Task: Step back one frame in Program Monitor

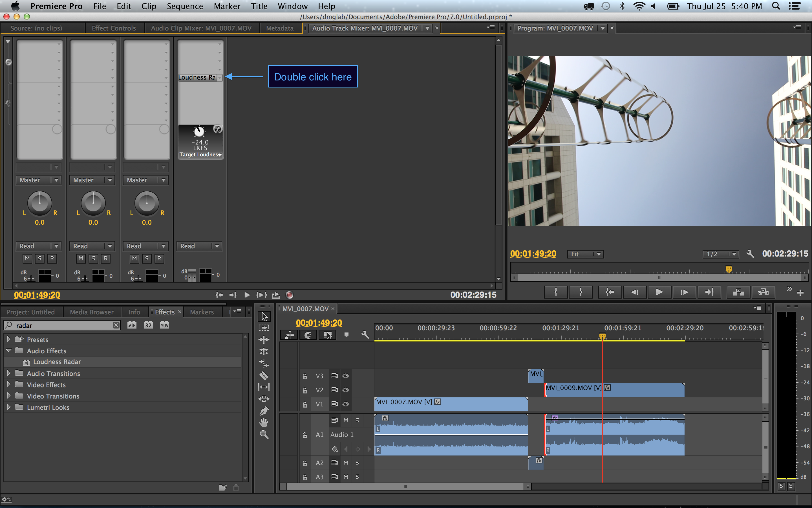Action: (x=634, y=292)
